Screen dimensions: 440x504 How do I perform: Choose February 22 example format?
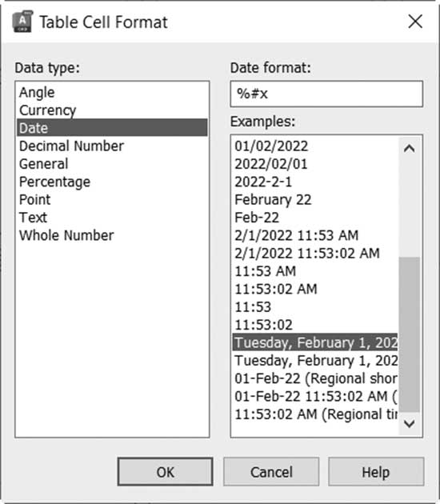coord(315,200)
